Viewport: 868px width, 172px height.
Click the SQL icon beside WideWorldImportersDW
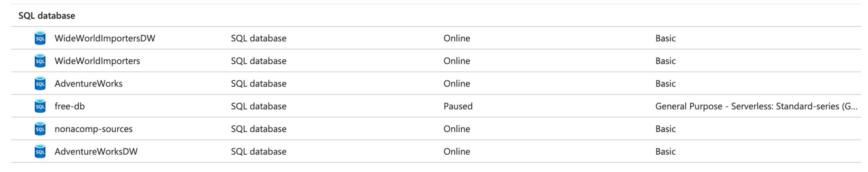point(40,38)
